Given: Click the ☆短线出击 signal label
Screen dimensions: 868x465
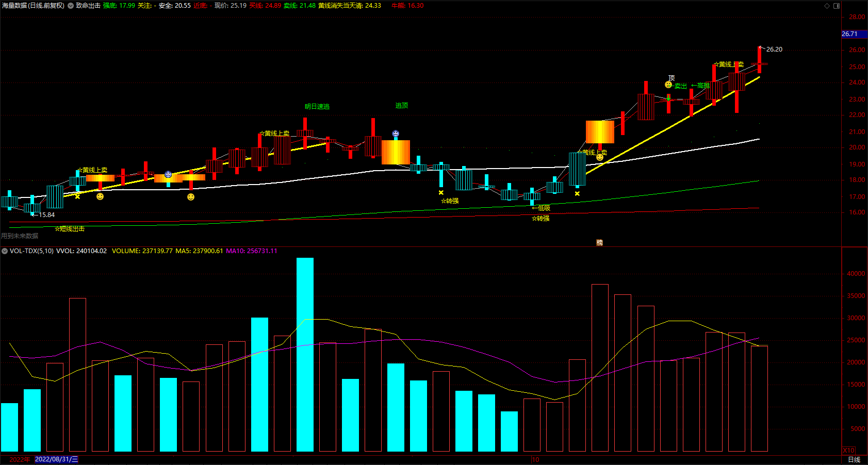Looking at the screenshot, I should click(x=70, y=229).
